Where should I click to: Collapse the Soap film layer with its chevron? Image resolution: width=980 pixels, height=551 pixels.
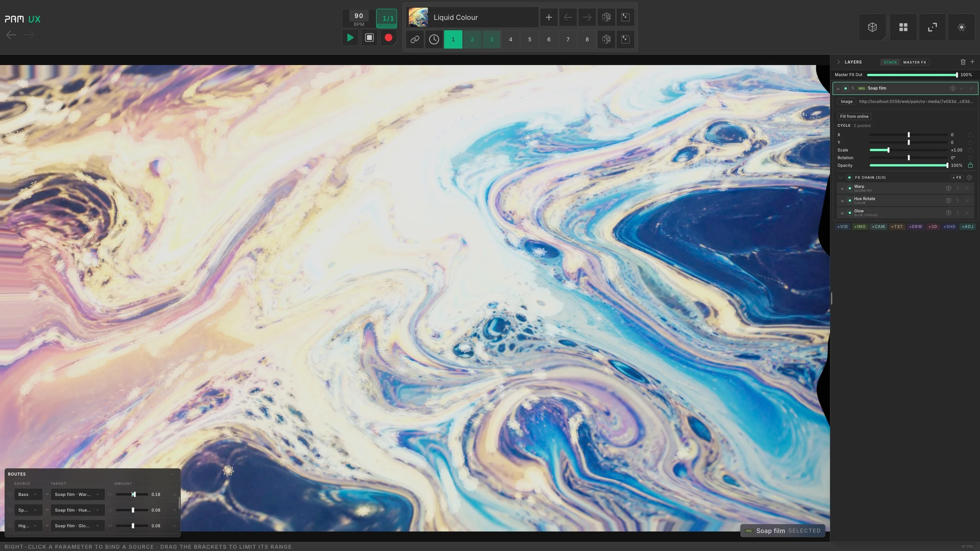[x=962, y=88]
